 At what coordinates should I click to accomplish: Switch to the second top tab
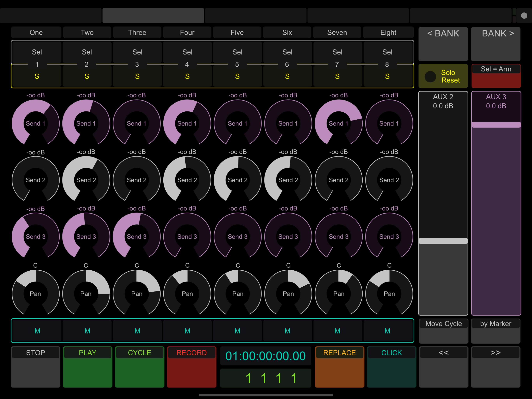click(x=153, y=15)
